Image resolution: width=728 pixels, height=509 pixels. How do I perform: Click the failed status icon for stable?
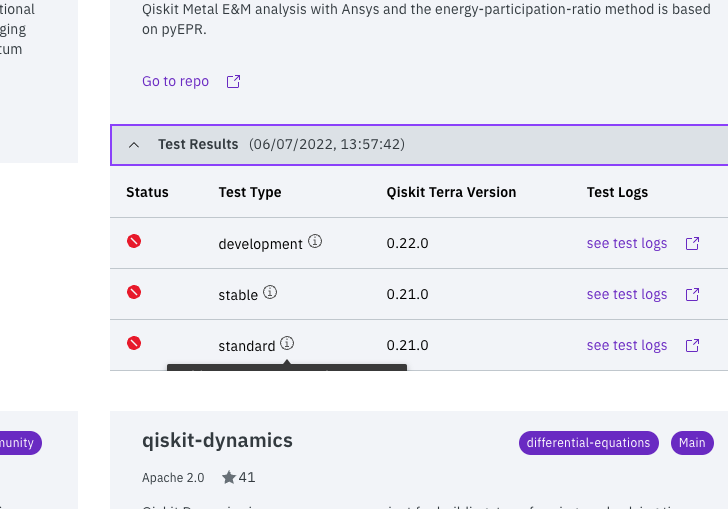(x=134, y=292)
